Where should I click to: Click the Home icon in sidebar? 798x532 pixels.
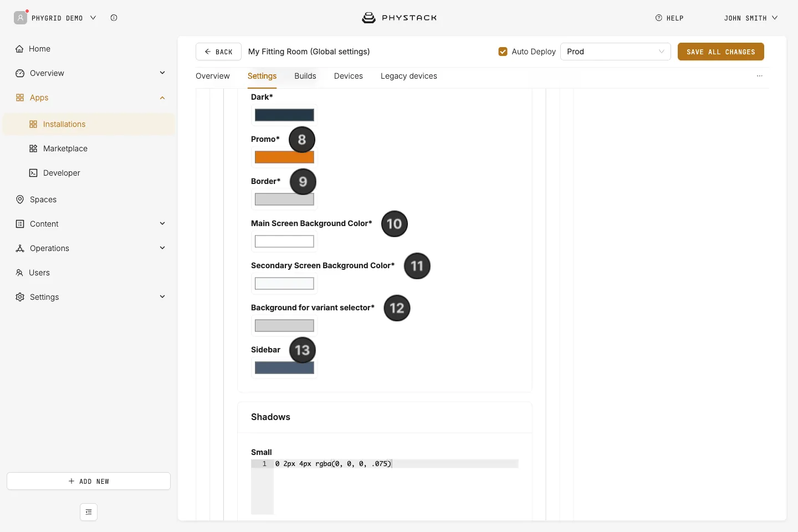[x=20, y=49]
